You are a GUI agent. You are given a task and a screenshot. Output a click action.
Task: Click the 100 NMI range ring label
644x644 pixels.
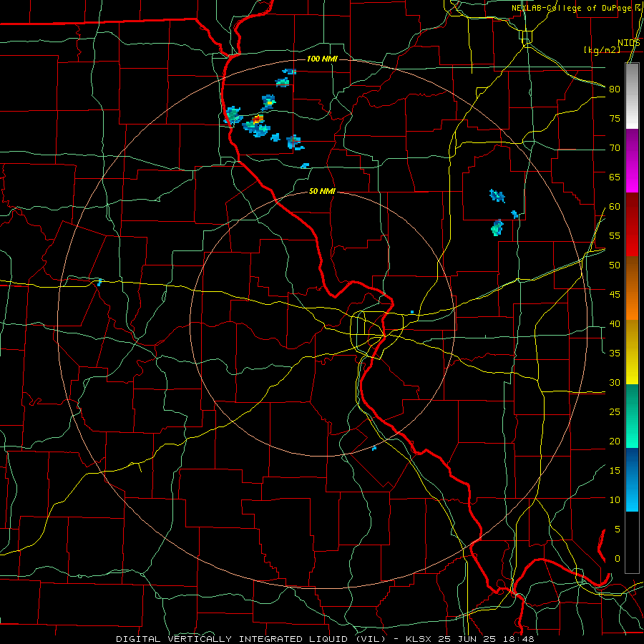[322, 59]
